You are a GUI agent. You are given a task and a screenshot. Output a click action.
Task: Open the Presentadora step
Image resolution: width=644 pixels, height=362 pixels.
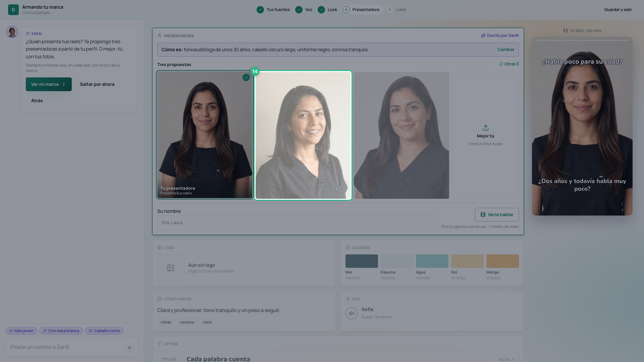[x=362, y=10]
